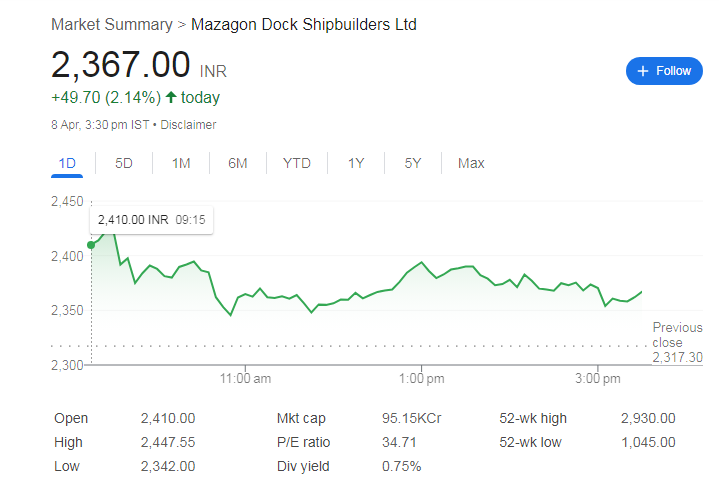Switch to the 1M chart tab
Screen dimensions: 719x490
coord(181,163)
